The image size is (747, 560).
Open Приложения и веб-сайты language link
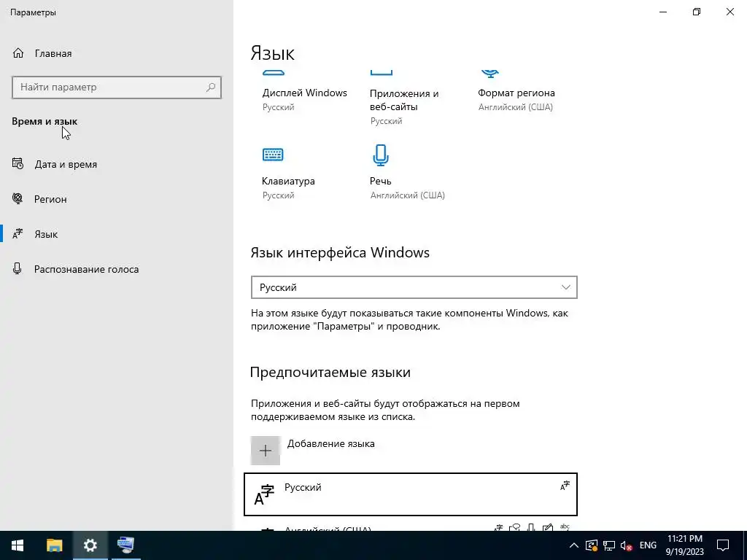coord(404,100)
